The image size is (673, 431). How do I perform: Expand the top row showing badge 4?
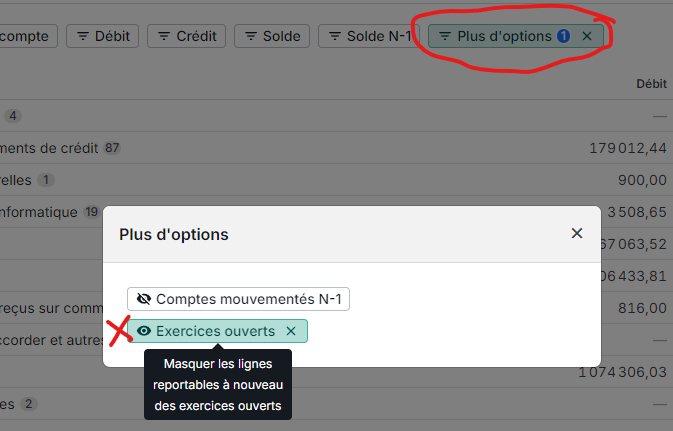[x=12, y=116]
